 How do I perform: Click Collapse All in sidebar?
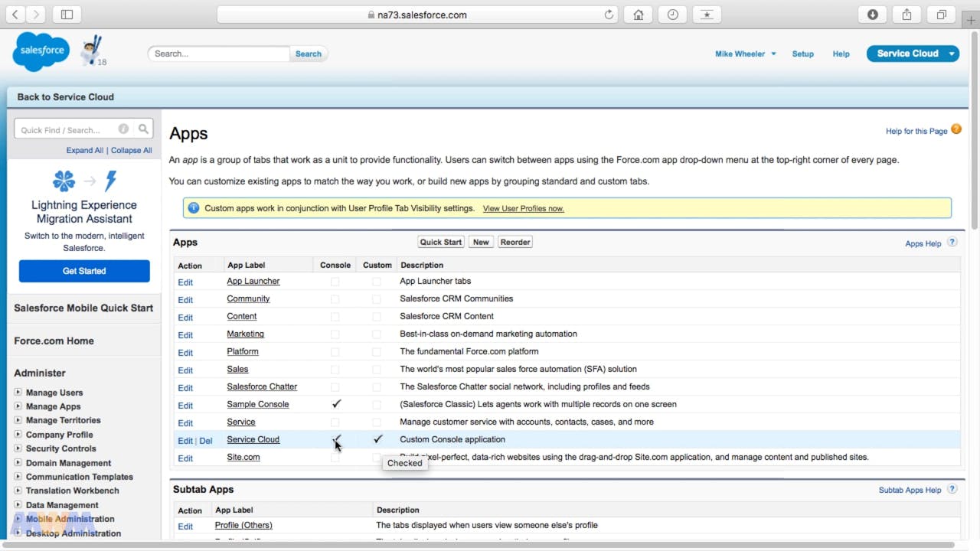(131, 150)
